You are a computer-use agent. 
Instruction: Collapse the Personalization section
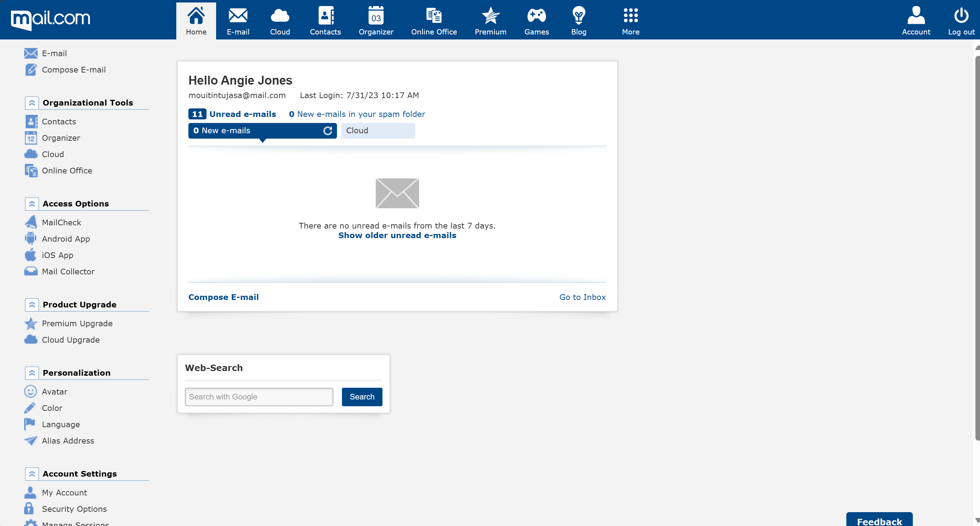[x=32, y=373]
